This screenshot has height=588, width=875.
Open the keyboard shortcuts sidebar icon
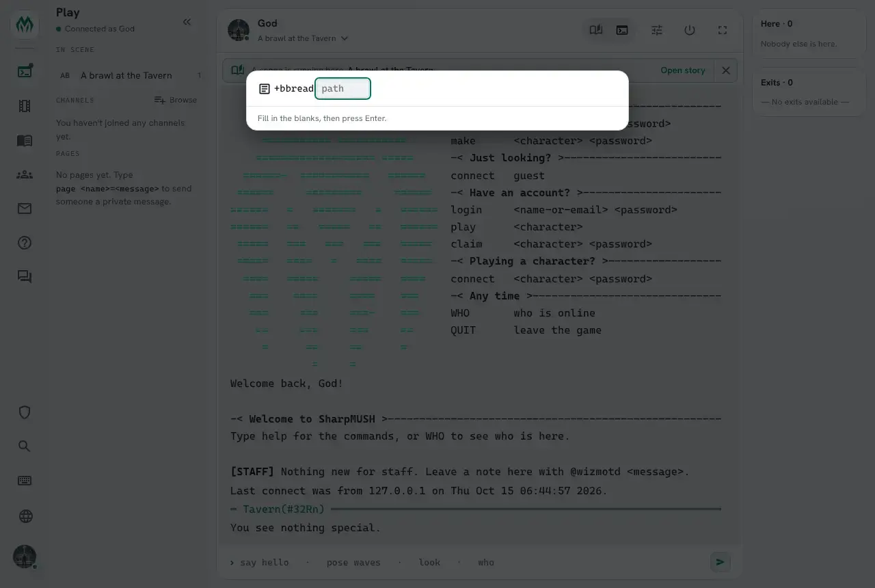(x=25, y=481)
